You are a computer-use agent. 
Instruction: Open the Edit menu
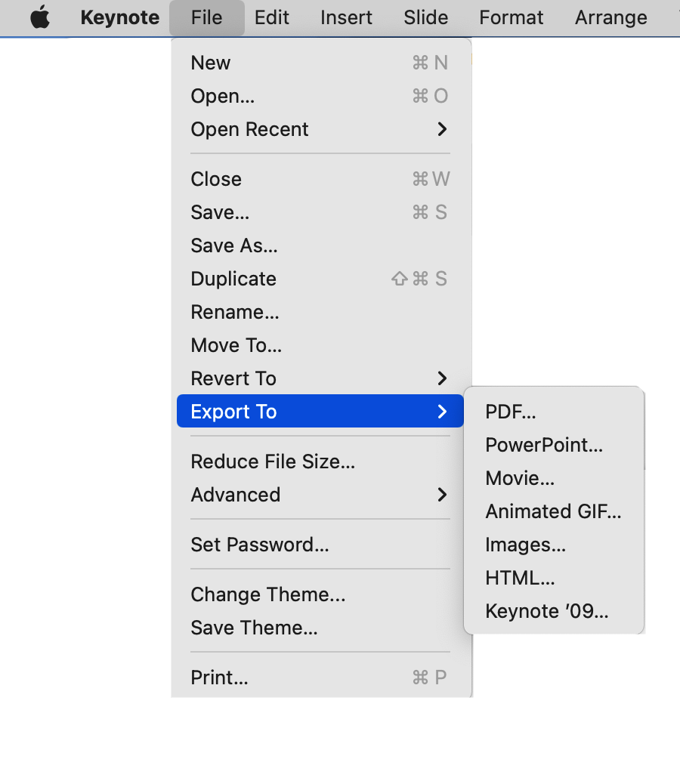[x=271, y=17]
